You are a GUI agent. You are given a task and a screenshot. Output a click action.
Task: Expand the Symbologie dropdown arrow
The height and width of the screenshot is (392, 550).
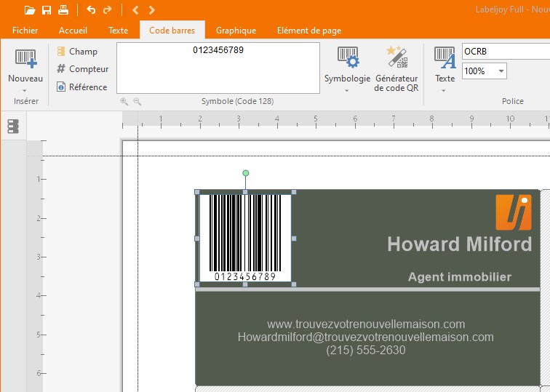(x=346, y=90)
